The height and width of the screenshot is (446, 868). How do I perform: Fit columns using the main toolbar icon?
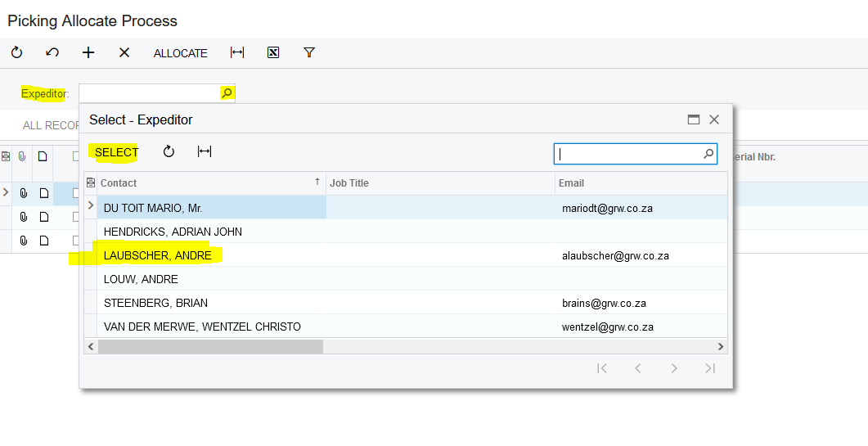[237, 52]
